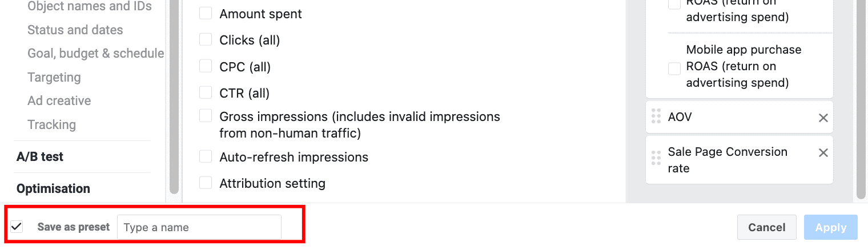Check the Attribution setting option
This screenshot has height=250, width=868.
[206, 183]
